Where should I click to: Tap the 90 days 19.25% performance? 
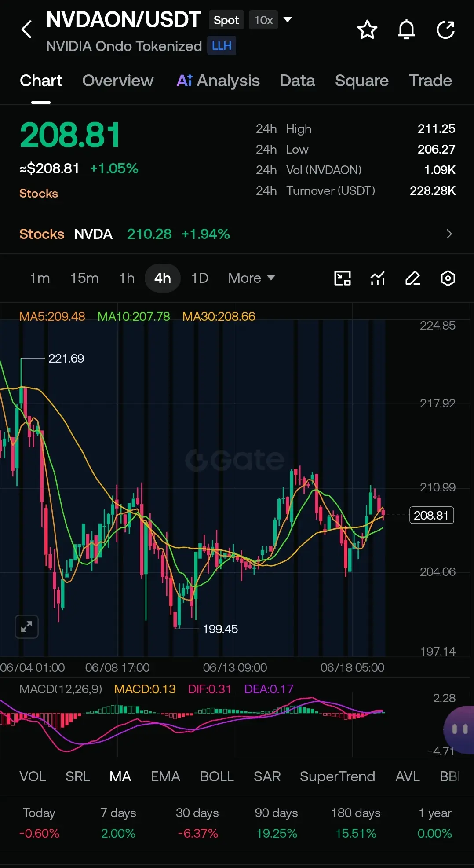277,823
